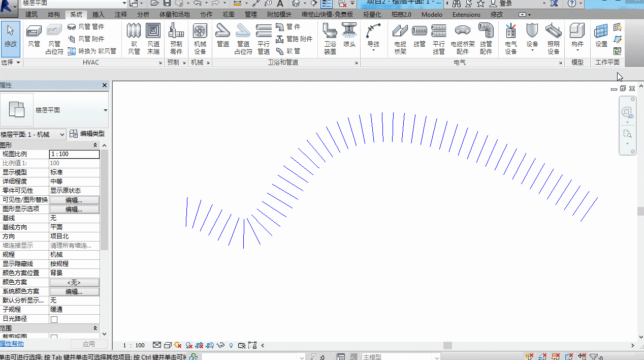This screenshot has width=644, height=360.
Task: Toggle 2D steering wheel on navigation bar
Action: (x=627, y=113)
